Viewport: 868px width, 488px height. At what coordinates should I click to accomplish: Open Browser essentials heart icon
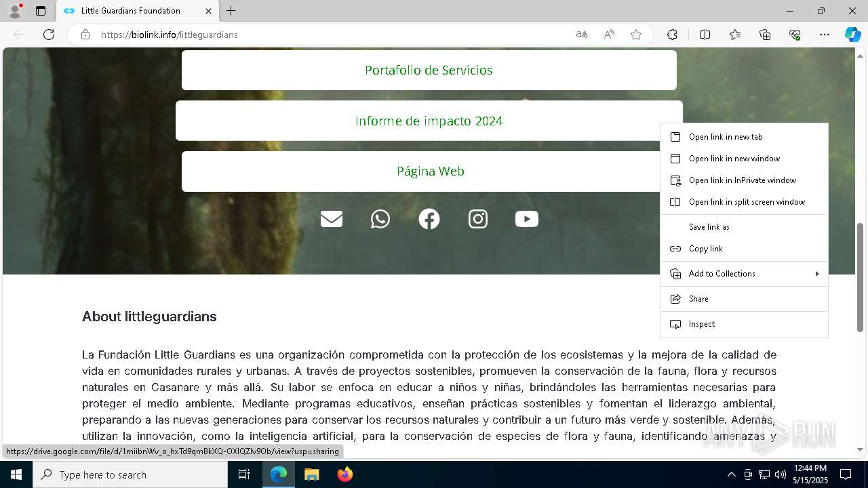pyautogui.click(x=795, y=35)
